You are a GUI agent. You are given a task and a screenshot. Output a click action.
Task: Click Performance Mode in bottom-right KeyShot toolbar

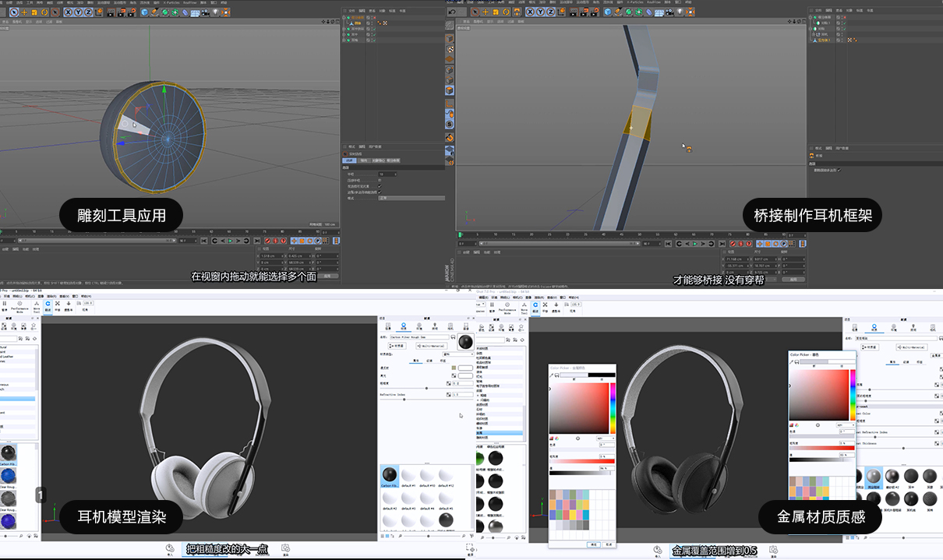pyautogui.click(x=507, y=309)
